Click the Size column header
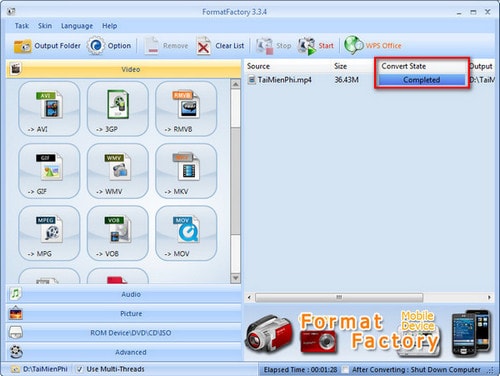 point(353,66)
